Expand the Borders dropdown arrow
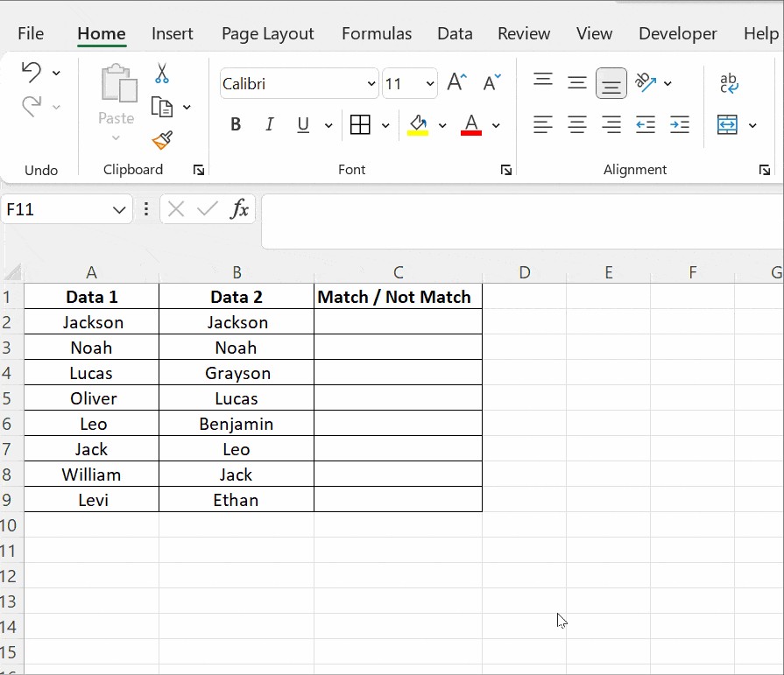This screenshot has height=675, width=784. [385, 125]
